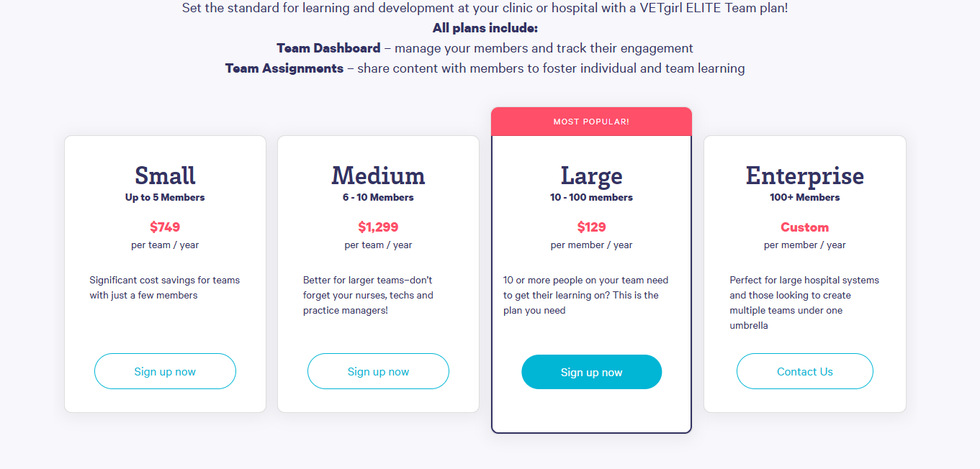Click the MOST POPULAR! banner

tap(591, 122)
